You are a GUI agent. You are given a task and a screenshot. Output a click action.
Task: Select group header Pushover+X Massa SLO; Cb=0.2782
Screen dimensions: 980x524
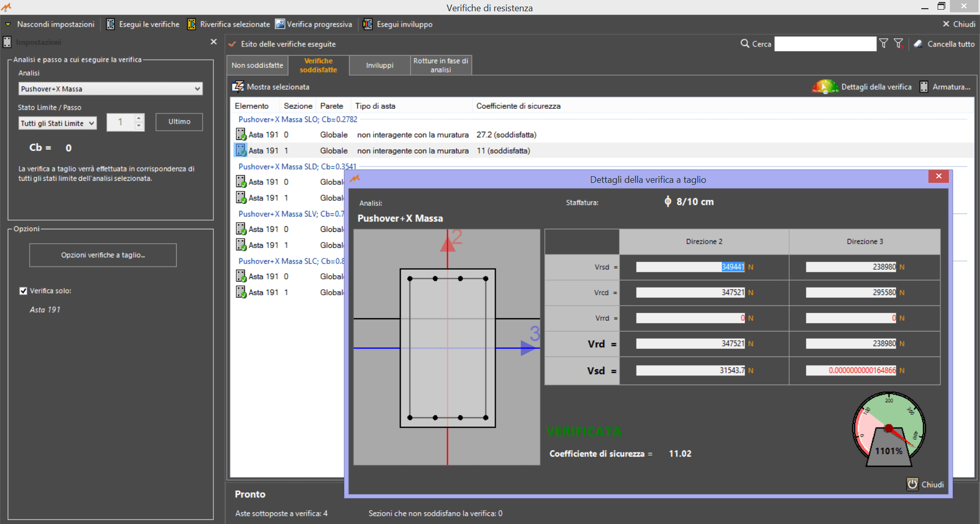click(298, 119)
